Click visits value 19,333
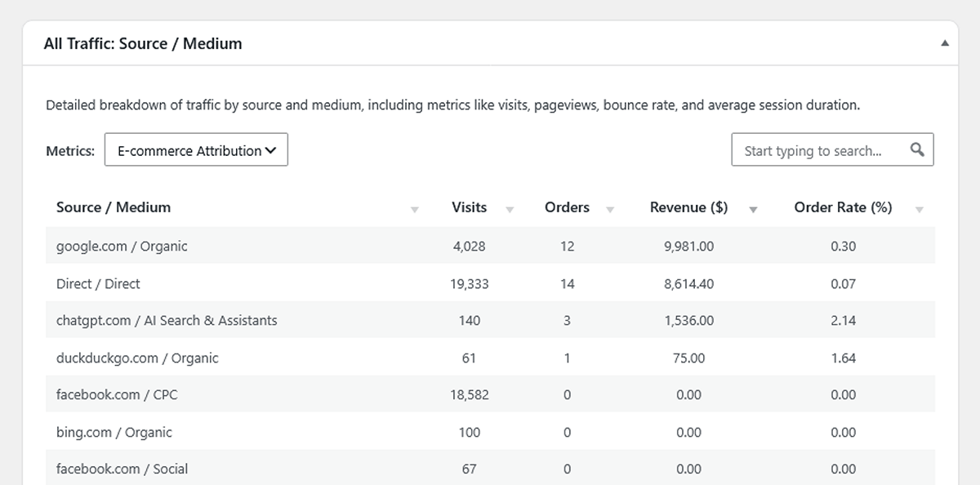This screenshot has width=980, height=485. 469,283
